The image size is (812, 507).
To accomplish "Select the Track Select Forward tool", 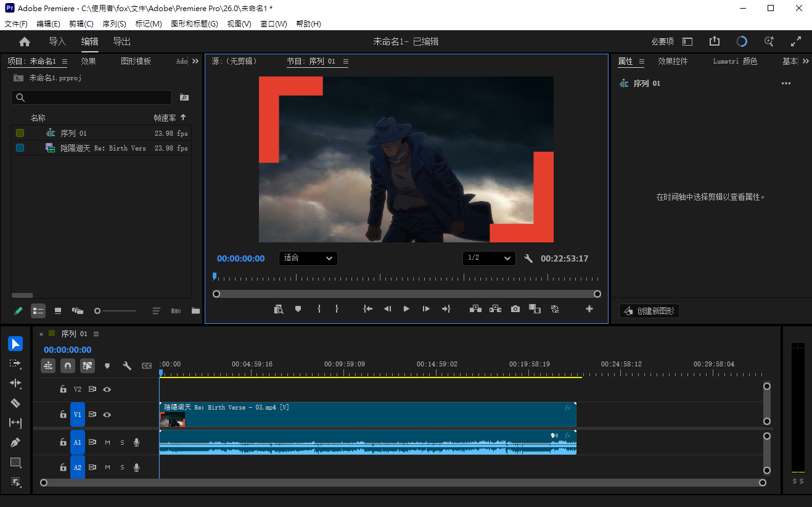I will pyautogui.click(x=15, y=363).
